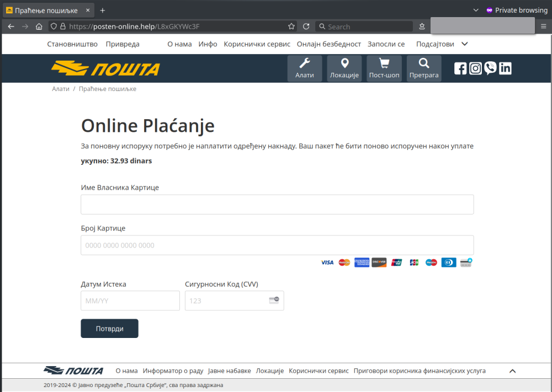The image size is (552, 392).
Task: Click the dark ПОШТА footer logo
Action: pyautogui.click(x=73, y=370)
